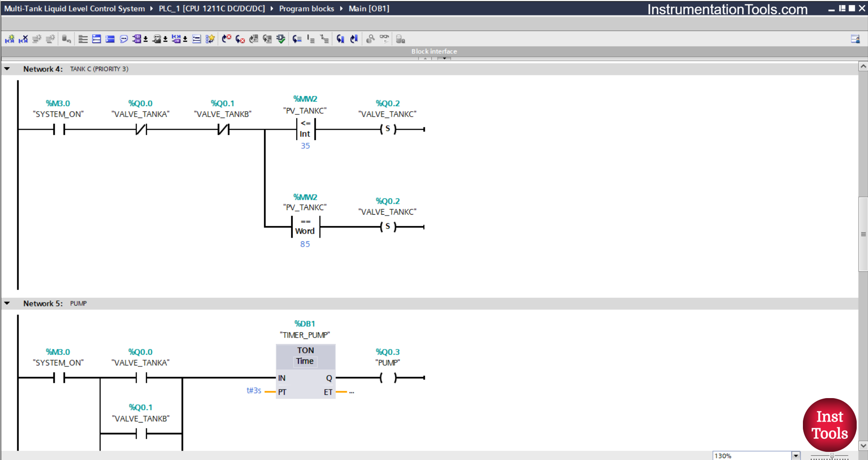Click the Block interface bar
The image size is (868, 460).
(x=434, y=52)
